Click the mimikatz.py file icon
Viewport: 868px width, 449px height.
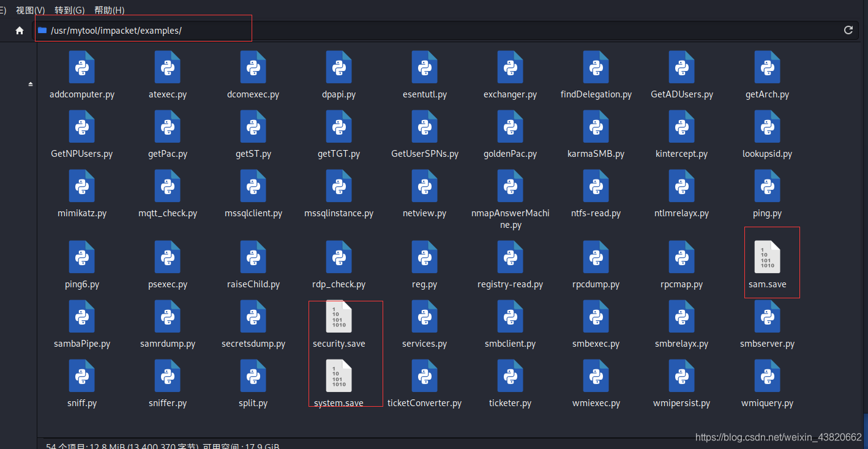point(82,186)
